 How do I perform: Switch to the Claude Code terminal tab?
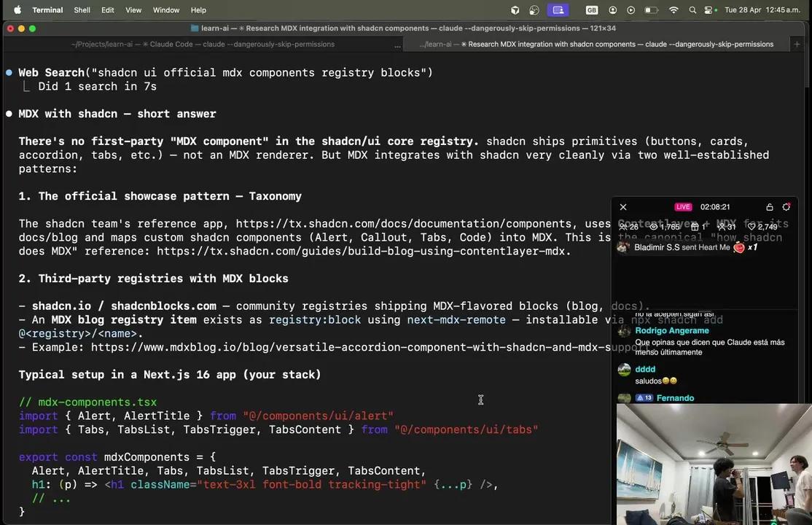(x=203, y=44)
